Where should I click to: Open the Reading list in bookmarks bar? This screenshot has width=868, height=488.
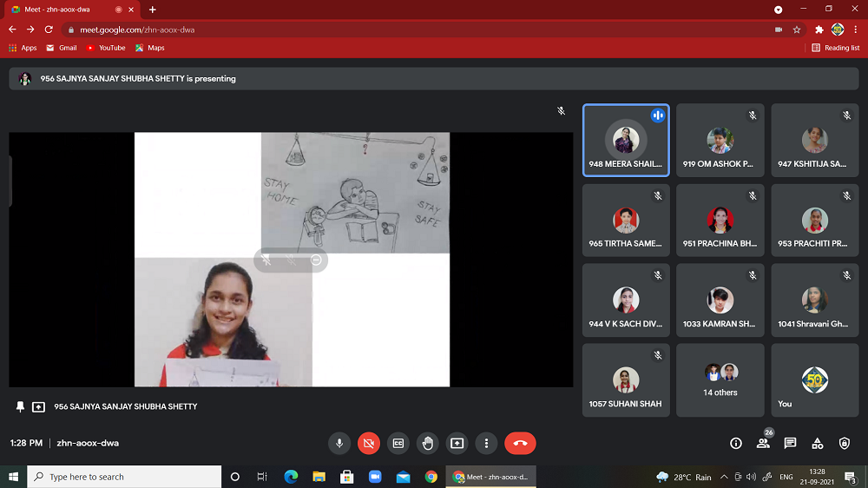pyautogui.click(x=836, y=48)
